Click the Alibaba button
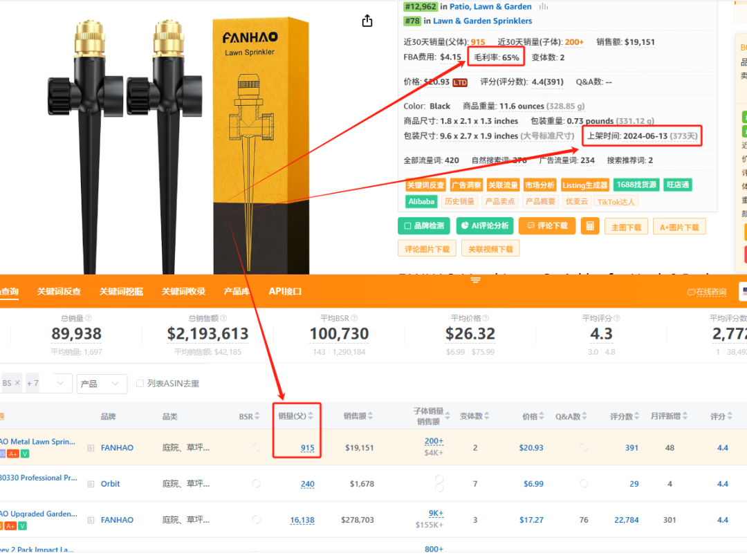Viewport: 747px width, 560px height. [x=421, y=201]
